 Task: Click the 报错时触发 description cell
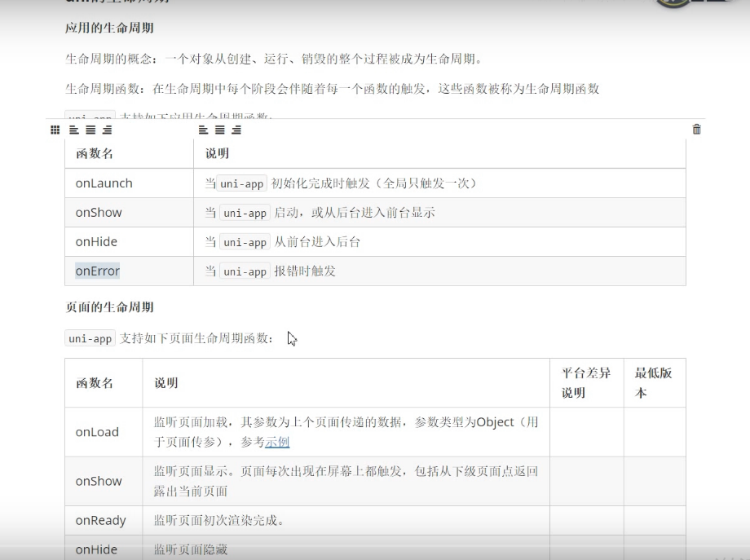pyautogui.click(x=439, y=271)
